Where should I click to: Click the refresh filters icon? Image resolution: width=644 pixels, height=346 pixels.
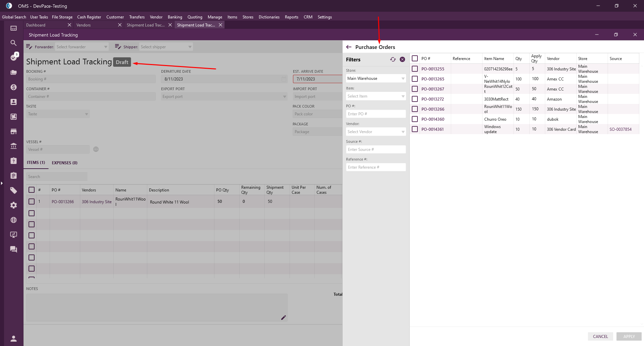(393, 59)
